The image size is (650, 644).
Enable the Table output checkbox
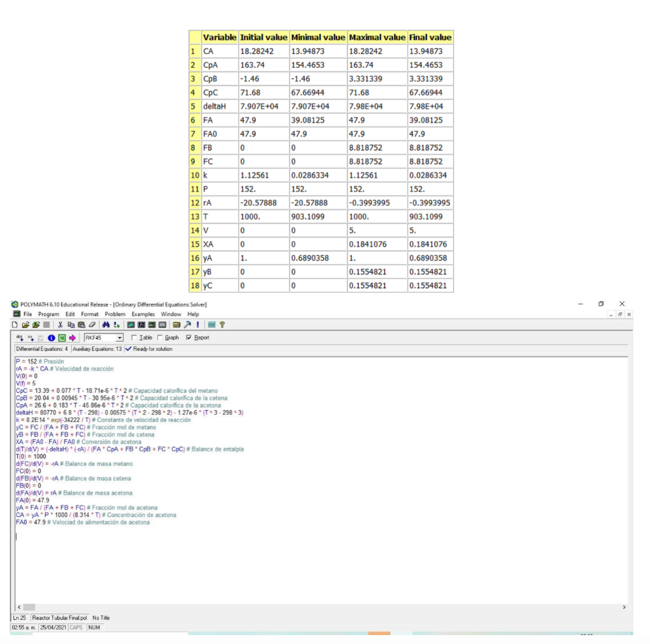134,338
